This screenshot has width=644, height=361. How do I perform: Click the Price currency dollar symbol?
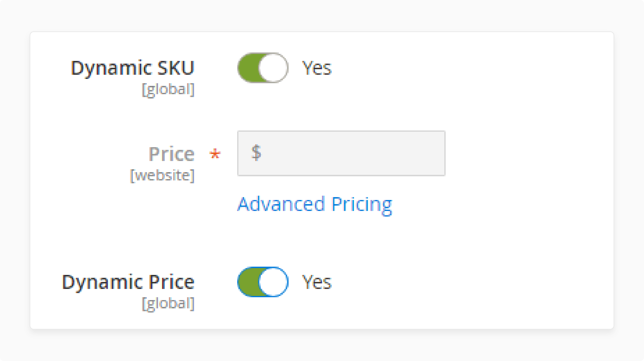click(x=257, y=153)
